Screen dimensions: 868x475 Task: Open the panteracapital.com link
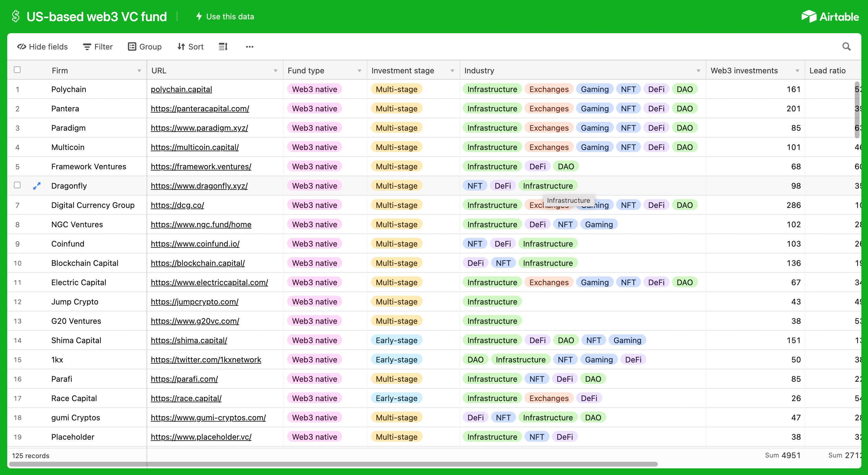coord(200,109)
